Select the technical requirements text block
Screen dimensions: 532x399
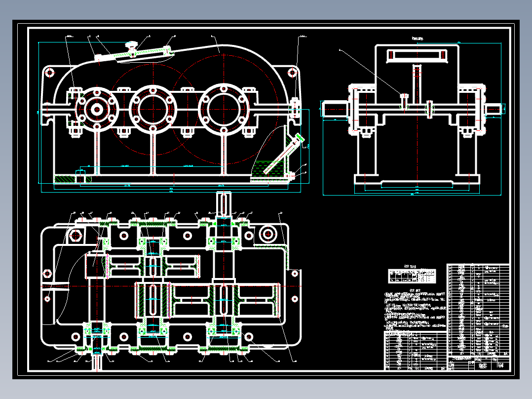416,310
